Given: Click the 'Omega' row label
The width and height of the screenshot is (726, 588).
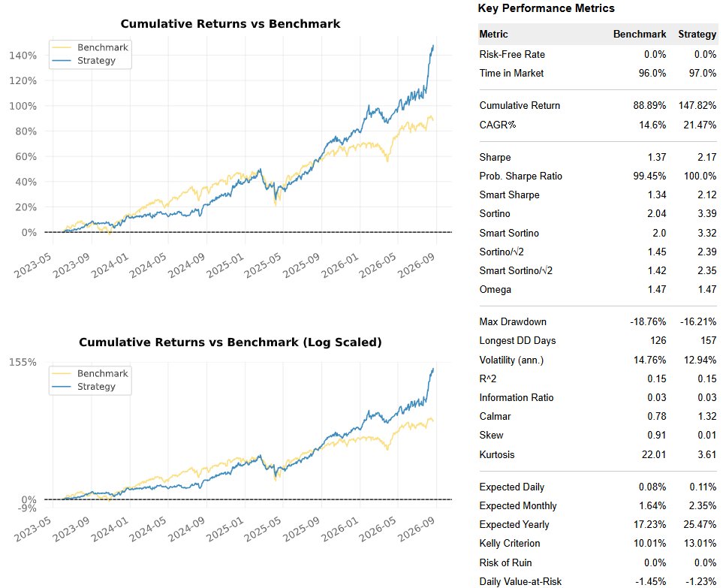Looking at the screenshot, I should pos(495,290).
